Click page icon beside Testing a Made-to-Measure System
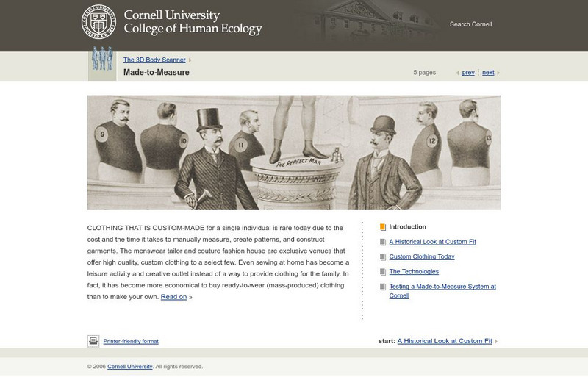The width and height of the screenshot is (588, 377). pyautogui.click(x=382, y=287)
